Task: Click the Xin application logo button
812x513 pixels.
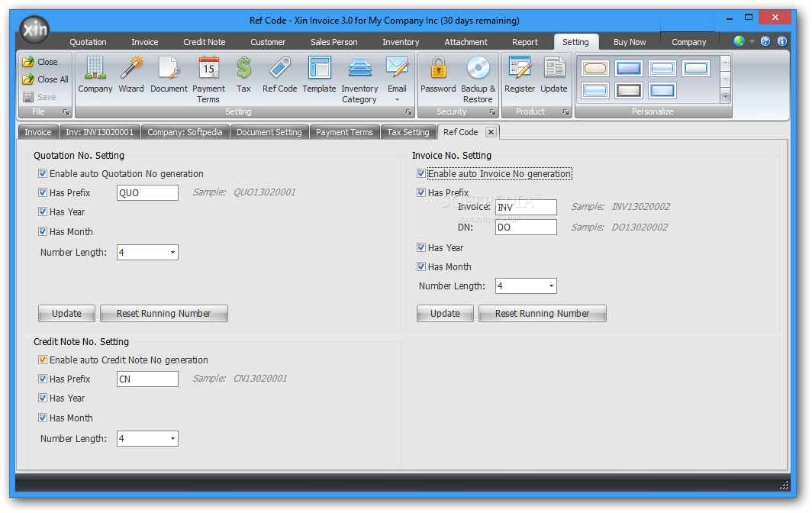Action: (34, 30)
